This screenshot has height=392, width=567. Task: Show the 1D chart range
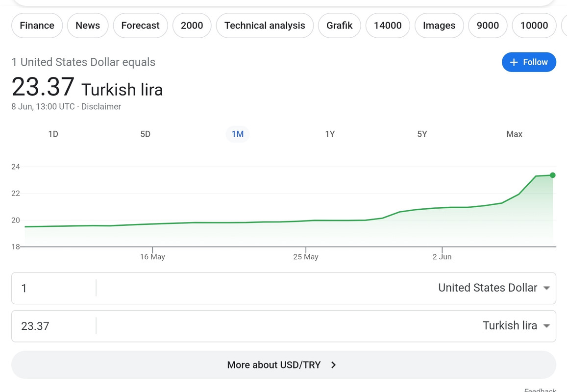53,134
